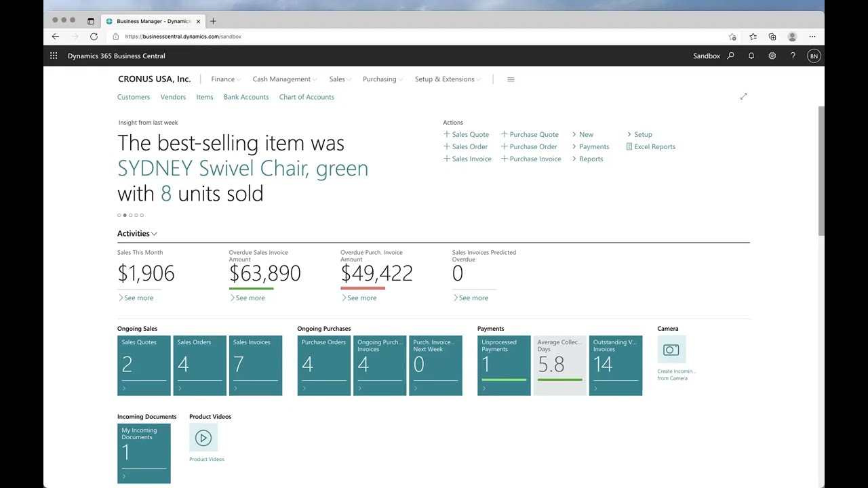Close the Business Manager browser tab
This screenshot has height=488, width=868.
[x=198, y=21]
